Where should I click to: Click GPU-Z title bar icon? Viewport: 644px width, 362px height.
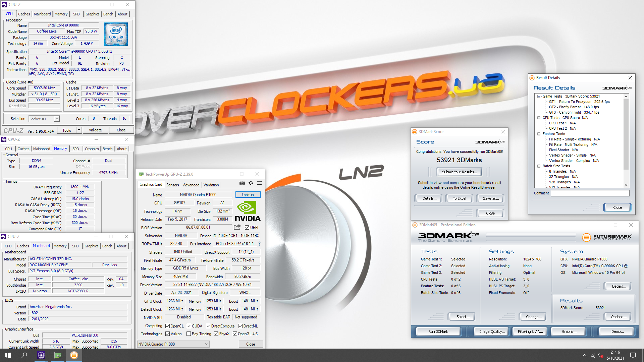click(x=141, y=174)
